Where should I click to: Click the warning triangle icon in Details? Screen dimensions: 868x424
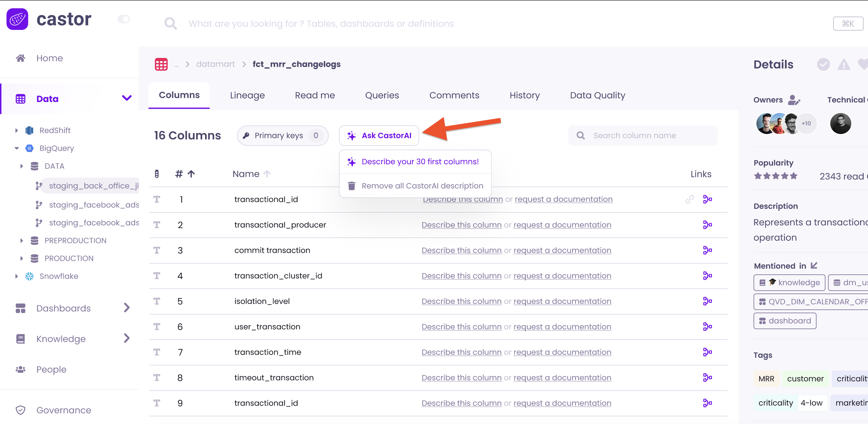coord(843,64)
